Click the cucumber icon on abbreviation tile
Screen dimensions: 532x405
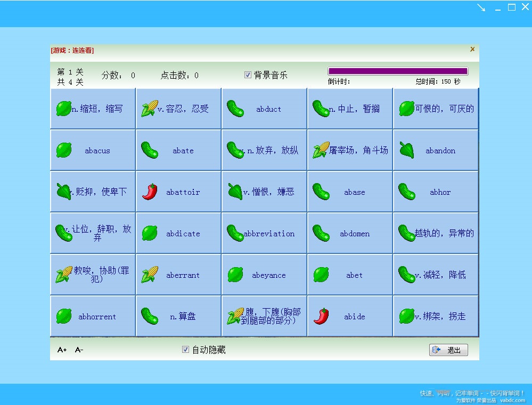click(x=235, y=233)
